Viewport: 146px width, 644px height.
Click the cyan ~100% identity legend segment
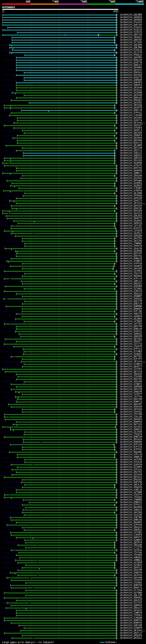[x=130, y=4]
